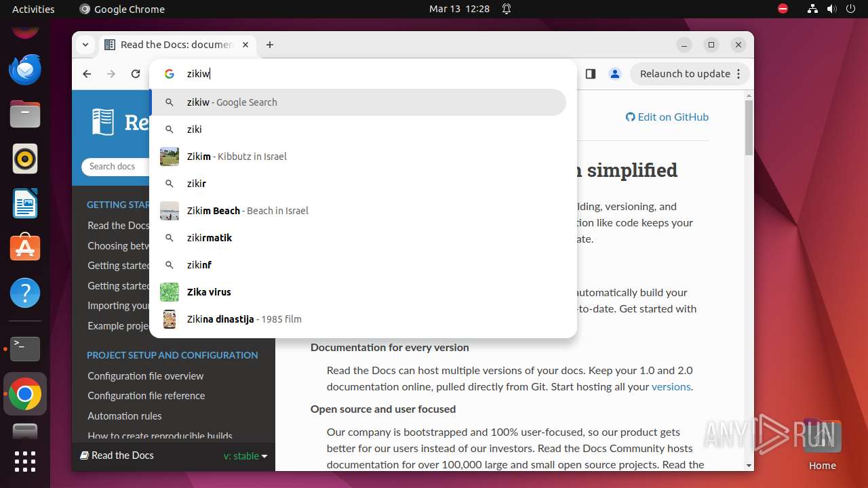The height and width of the screenshot is (488, 868).
Task: Click the Edit on GitHub link
Action: (x=667, y=117)
